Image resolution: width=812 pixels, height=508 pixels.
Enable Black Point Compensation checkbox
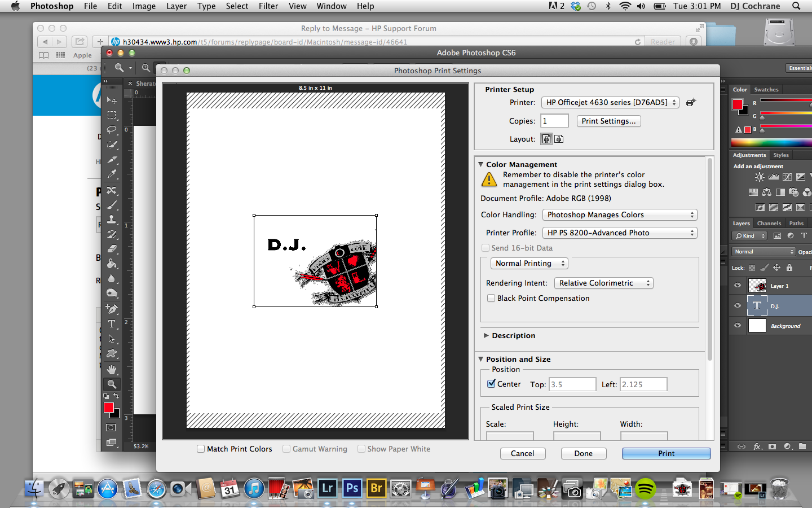pos(491,298)
